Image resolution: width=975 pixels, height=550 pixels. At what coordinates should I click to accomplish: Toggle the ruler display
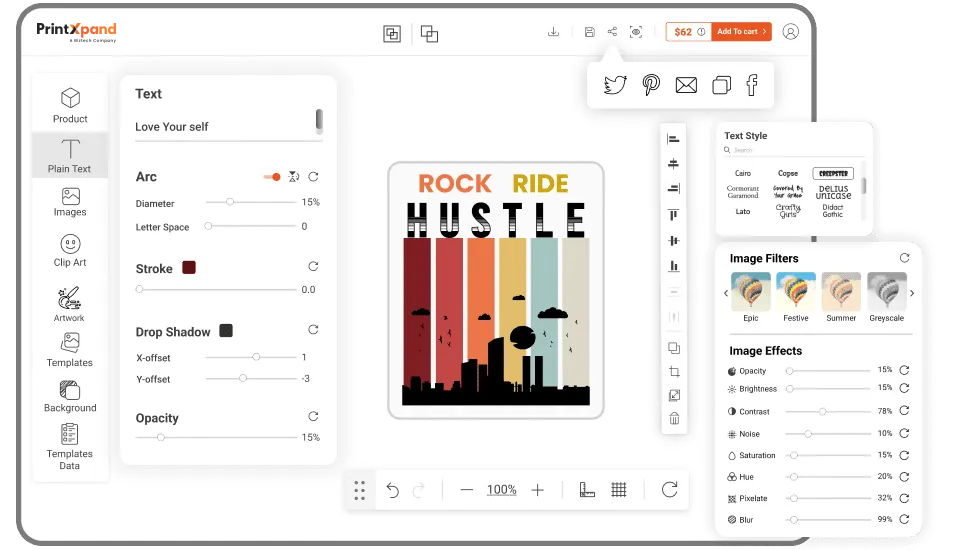[x=587, y=490]
